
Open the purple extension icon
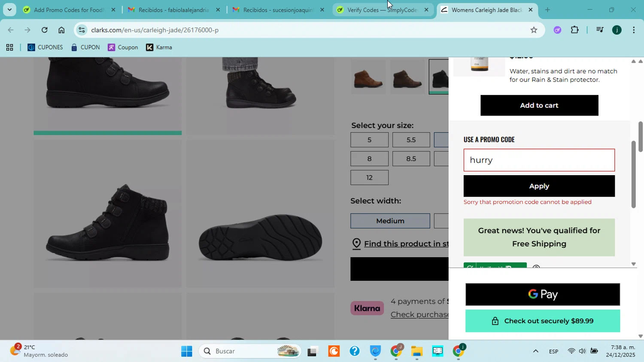click(x=557, y=30)
